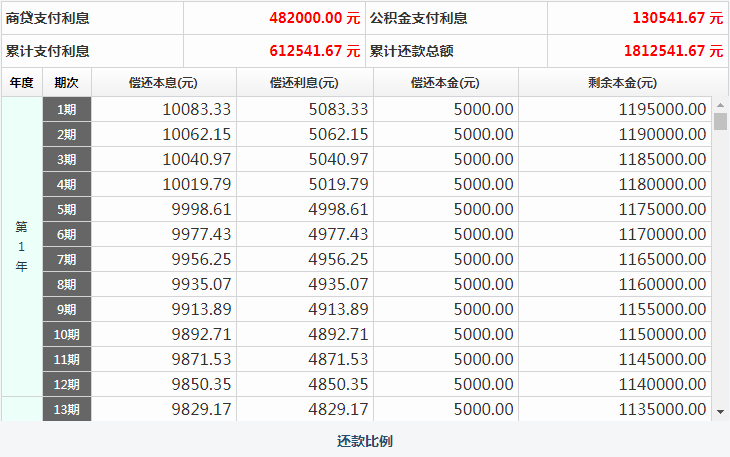The image size is (730, 457).
Task: Select the 13期 row label
Action: tap(67, 409)
